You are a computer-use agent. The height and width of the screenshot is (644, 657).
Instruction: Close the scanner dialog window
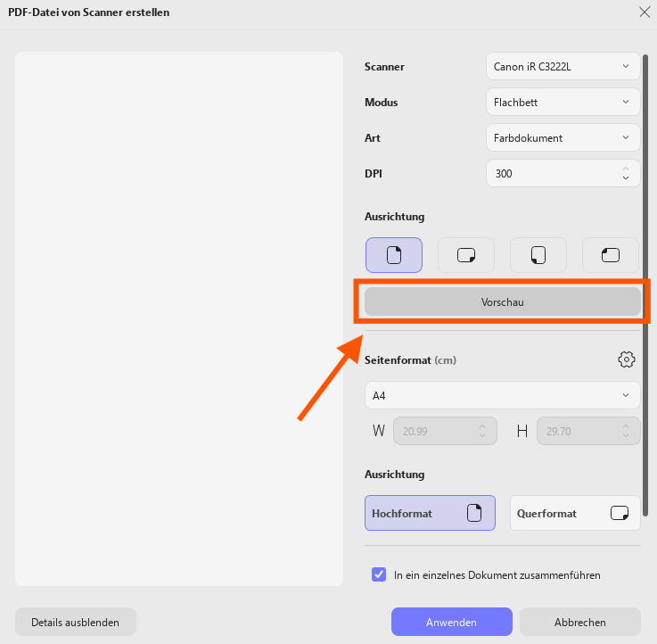[645, 12]
